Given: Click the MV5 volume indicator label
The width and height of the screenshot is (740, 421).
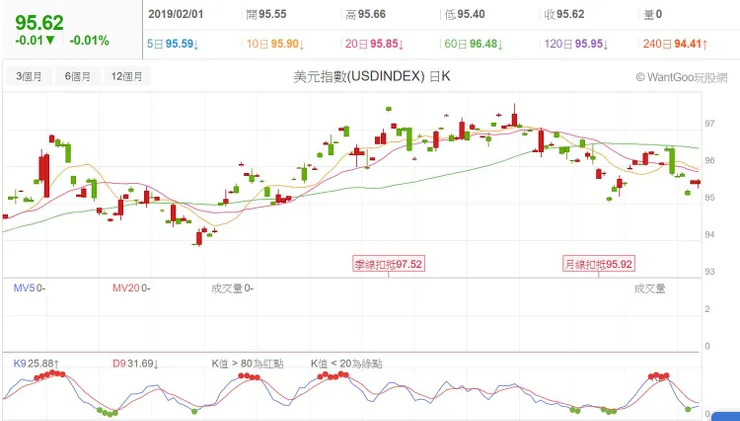Looking at the screenshot, I should coord(29,288).
